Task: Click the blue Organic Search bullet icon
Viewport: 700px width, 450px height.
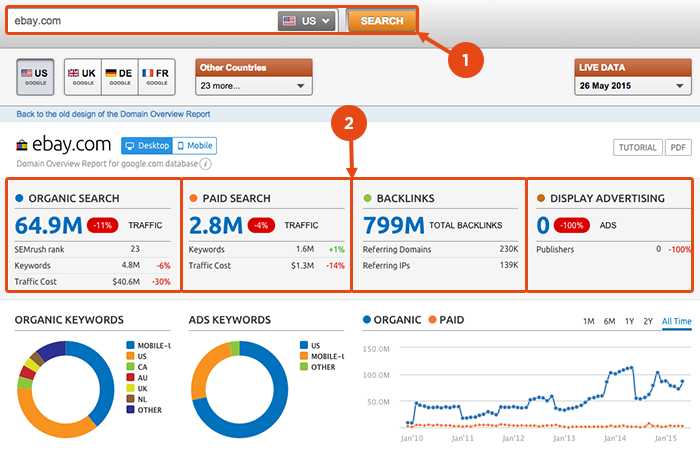Action: click(x=21, y=198)
